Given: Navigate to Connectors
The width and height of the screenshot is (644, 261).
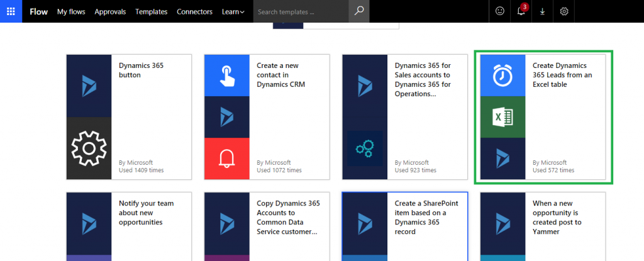Looking at the screenshot, I should (195, 11).
